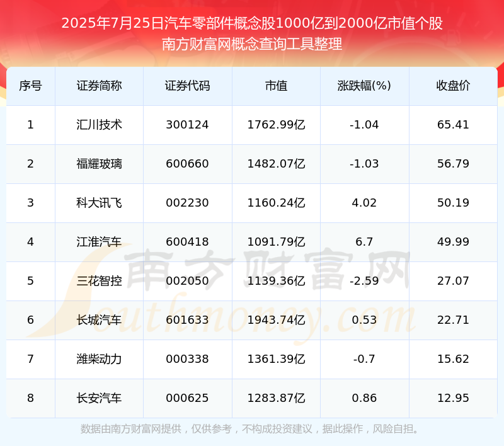This screenshot has height=446, width=504.
Task: Click serial number 2 of 福耀玻璃 row
Action: 30,164
